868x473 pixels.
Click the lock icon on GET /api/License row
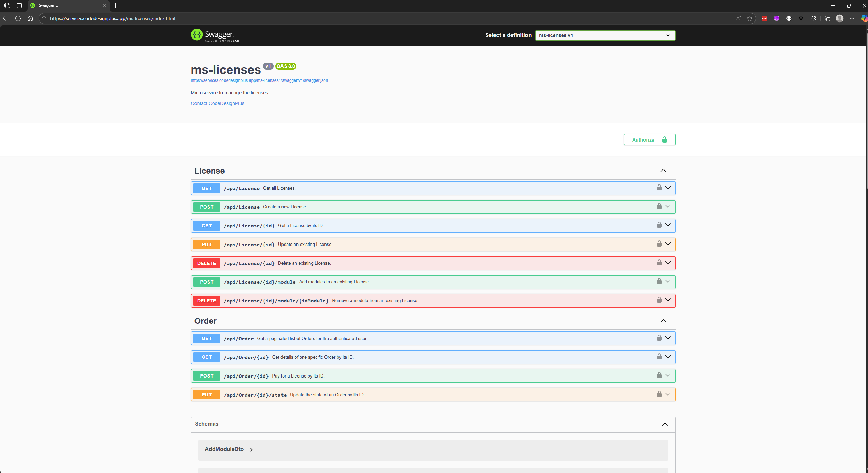(x=659, y=188)
